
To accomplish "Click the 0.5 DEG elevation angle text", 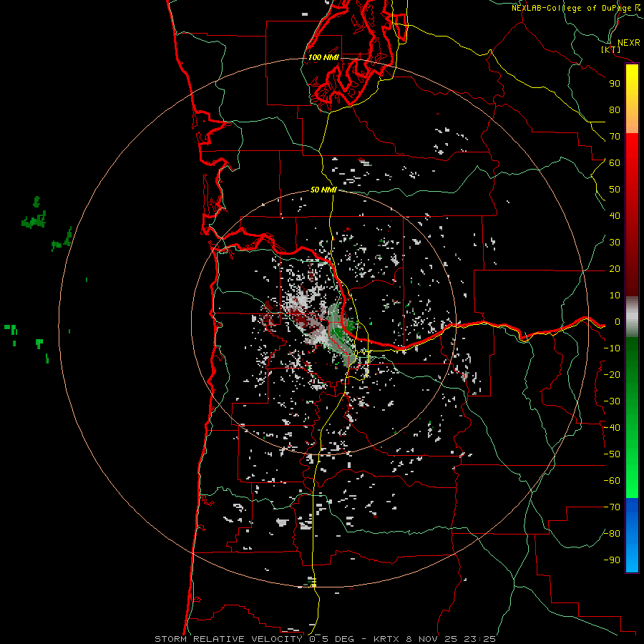I will 332,639.
